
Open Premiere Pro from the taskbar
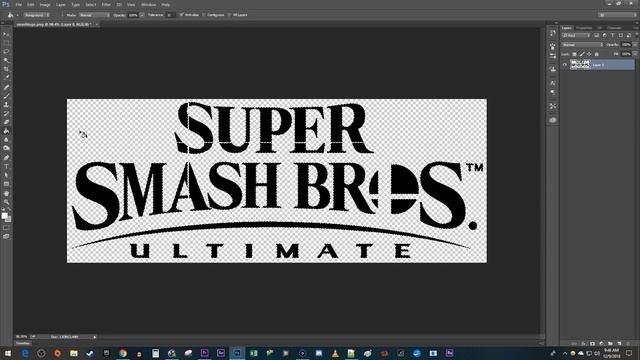204,353
